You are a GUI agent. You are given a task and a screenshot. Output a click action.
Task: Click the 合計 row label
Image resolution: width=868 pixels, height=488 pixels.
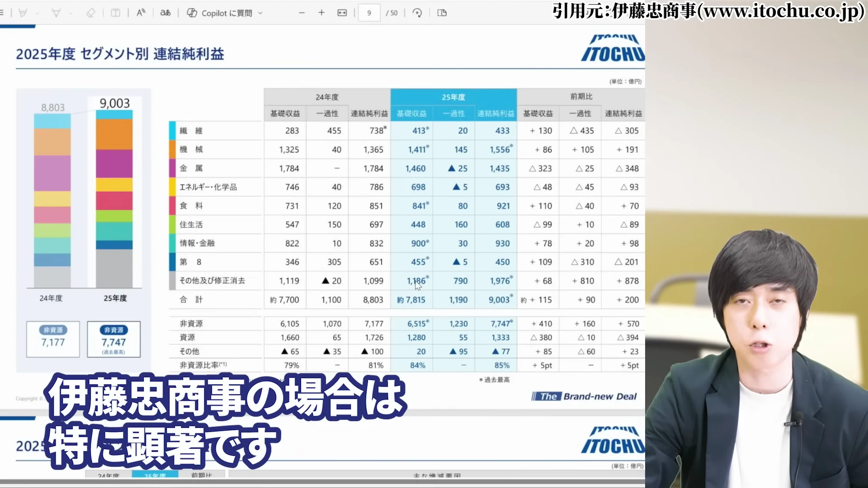tap(191, 300)
